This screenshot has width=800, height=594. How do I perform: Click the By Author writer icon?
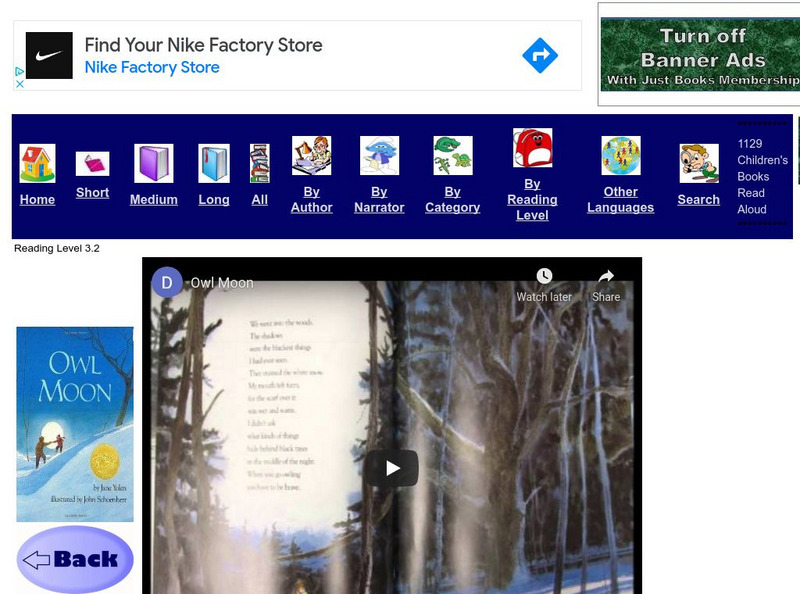pyautogui.click(x=311, y=156)
